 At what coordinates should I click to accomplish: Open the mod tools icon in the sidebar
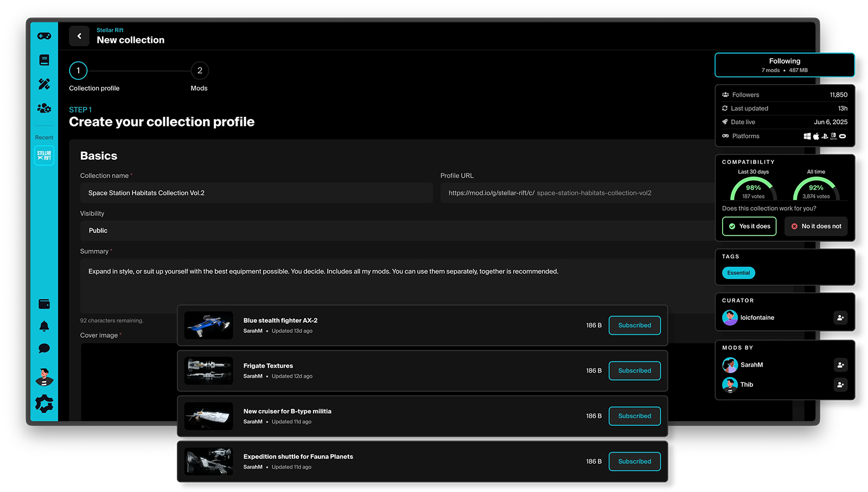click(x=44, y=84)
